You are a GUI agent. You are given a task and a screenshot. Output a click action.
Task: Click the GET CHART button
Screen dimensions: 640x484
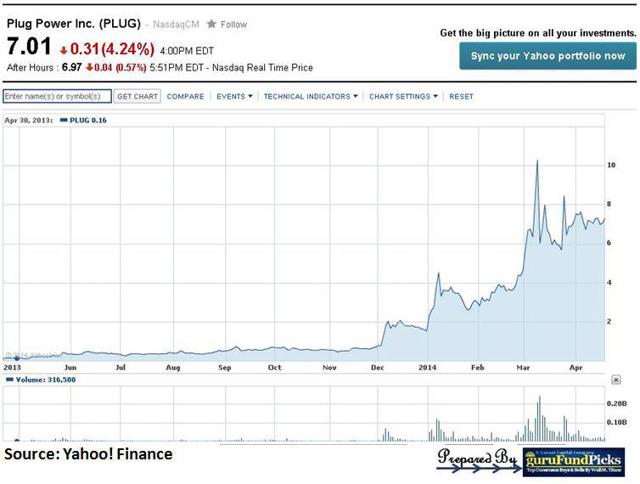pyautogui.click(x=137, y=96)
